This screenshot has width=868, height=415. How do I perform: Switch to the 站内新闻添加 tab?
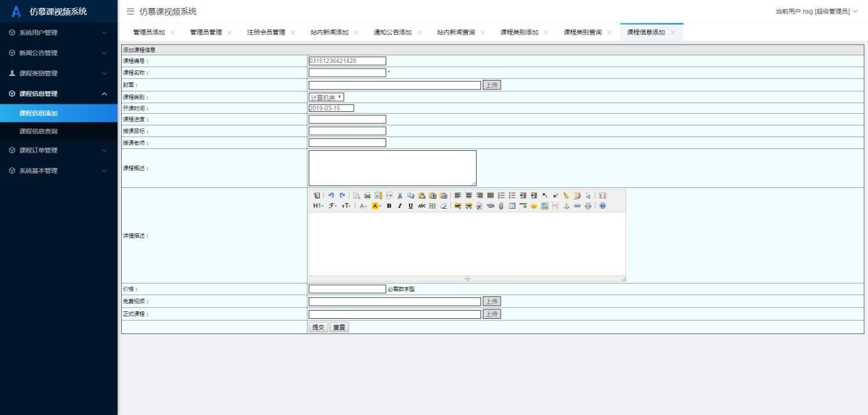(x=330, y=32)
